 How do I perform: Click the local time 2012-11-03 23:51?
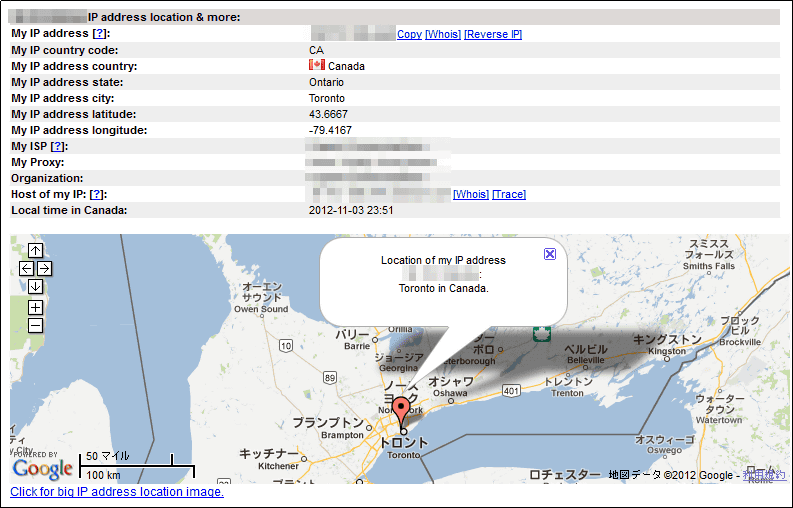(x=351, y=210)
